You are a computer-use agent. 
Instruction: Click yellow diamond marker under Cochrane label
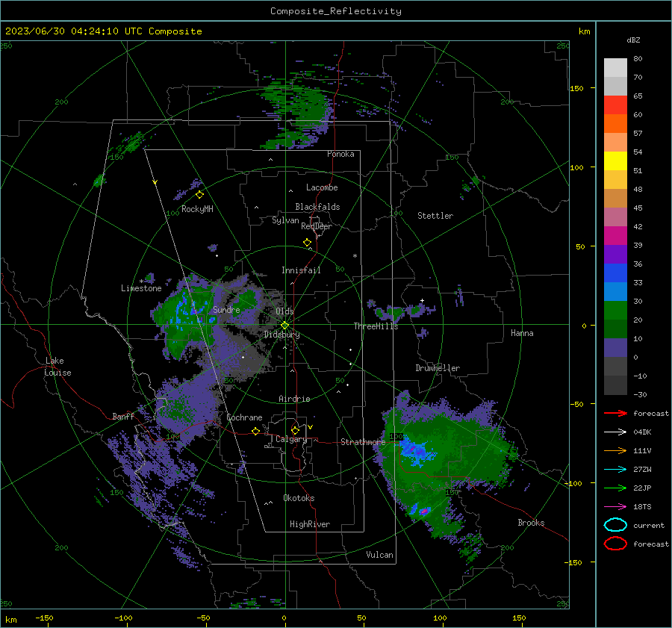click(x=255, y=431)
